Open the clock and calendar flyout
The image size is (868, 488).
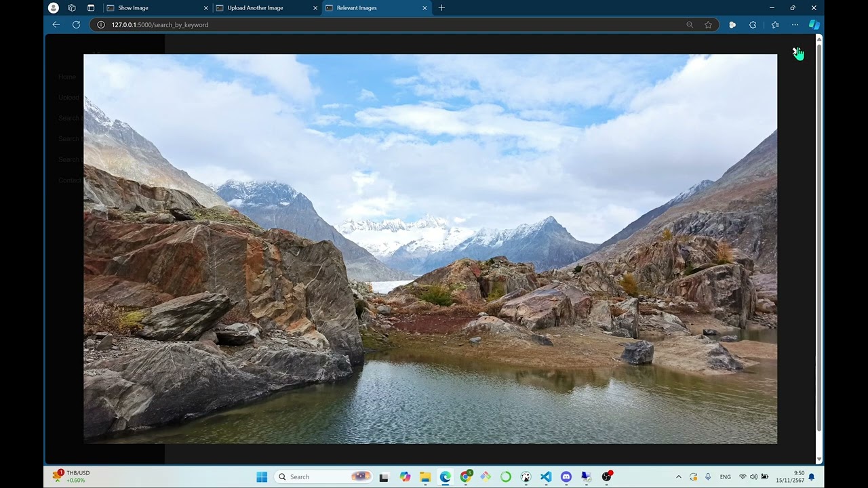[x=790, y=477]
